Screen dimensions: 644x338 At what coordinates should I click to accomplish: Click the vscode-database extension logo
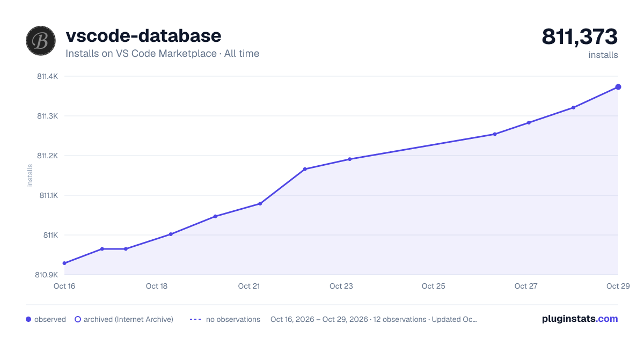41,41
